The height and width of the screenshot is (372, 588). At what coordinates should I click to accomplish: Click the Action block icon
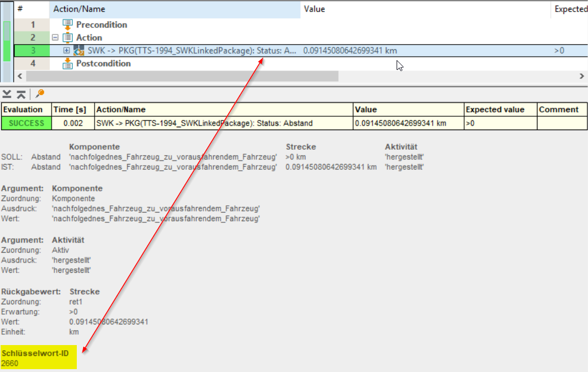click(x=67, y=38)
